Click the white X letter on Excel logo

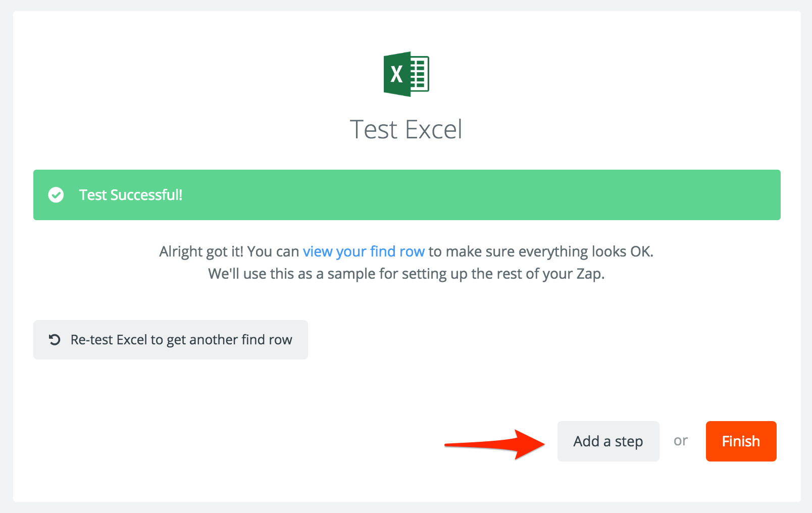point(396,74)
